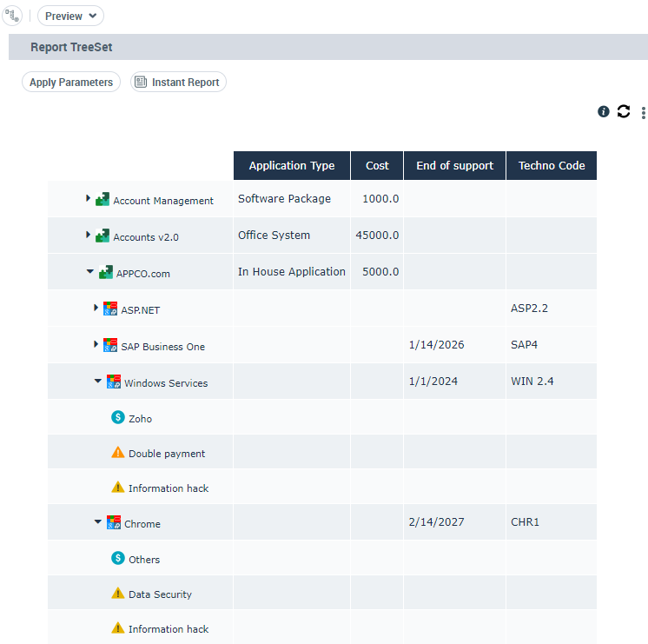Expand the SAP Business One node

pos(96,345)
